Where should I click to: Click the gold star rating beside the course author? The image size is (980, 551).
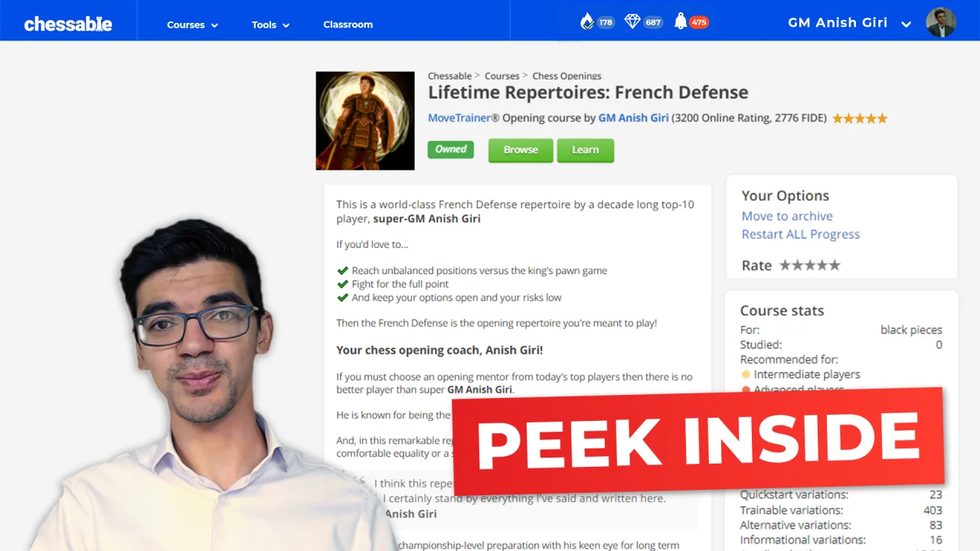coord(859,119)
